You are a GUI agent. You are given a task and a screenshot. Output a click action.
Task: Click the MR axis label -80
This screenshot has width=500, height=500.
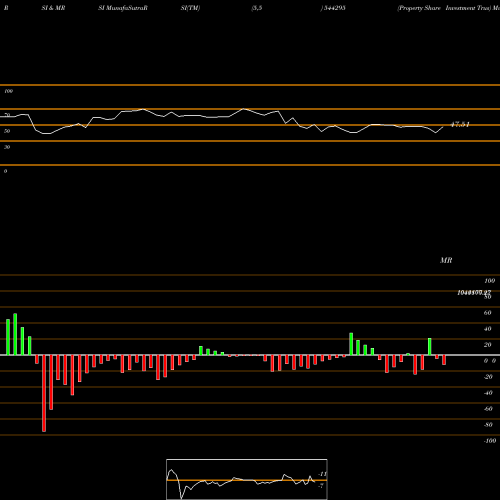[488, 425]
